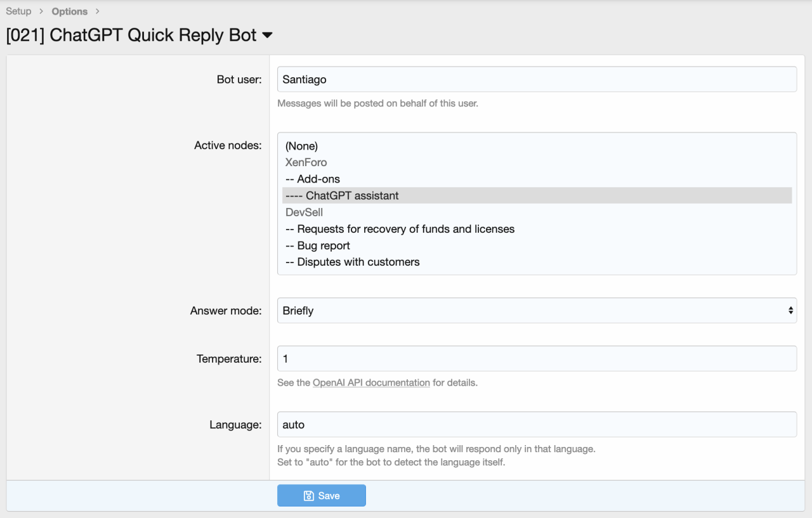Click inside the Bot user field
This screenshot has height=518, width=812.
point(537,79)
